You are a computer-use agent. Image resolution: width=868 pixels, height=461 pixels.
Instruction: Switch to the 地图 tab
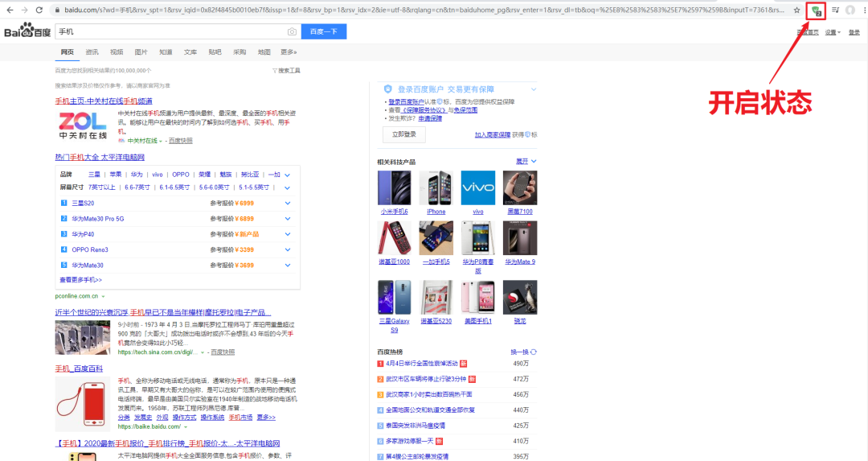click(x=264, y=52)
